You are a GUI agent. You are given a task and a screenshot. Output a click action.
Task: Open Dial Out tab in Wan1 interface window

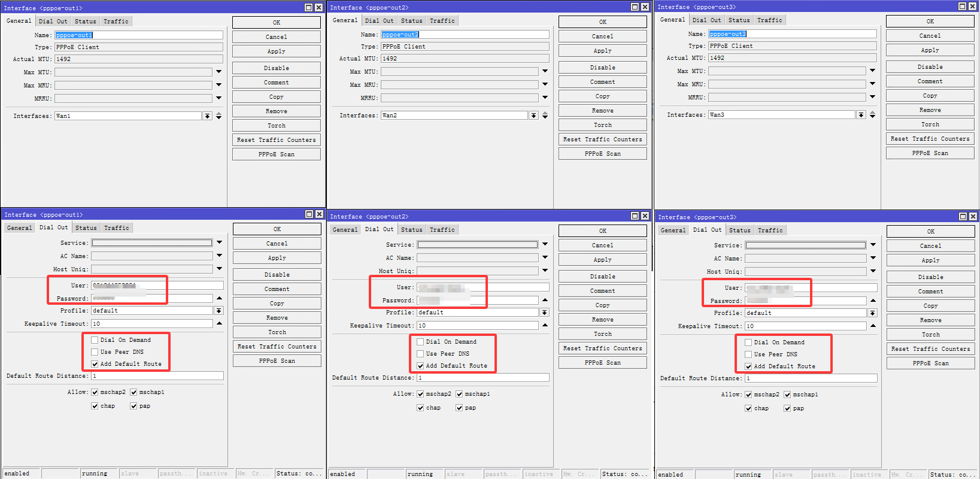pos(53,22)
